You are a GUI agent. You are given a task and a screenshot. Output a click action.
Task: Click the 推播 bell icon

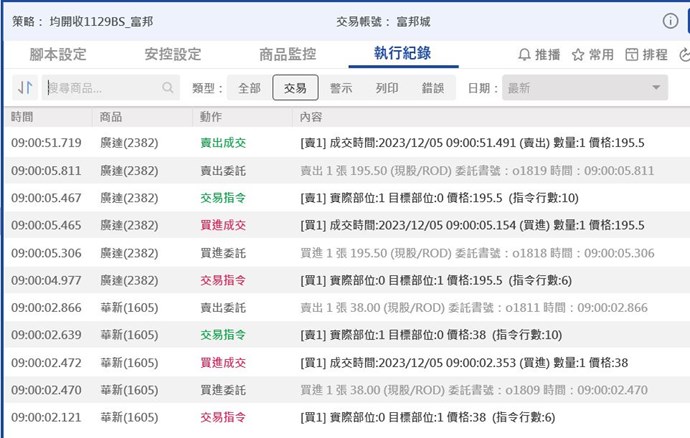pos(525,55)
